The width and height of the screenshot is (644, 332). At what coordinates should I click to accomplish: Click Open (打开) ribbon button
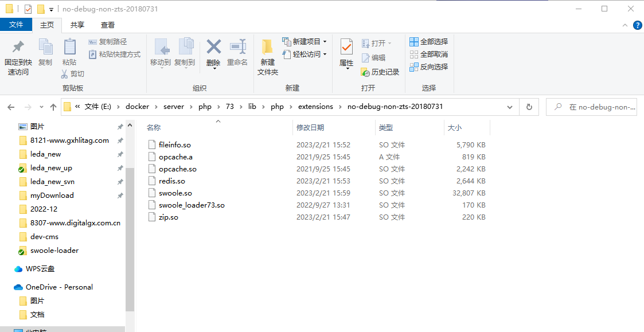(376, 43)
